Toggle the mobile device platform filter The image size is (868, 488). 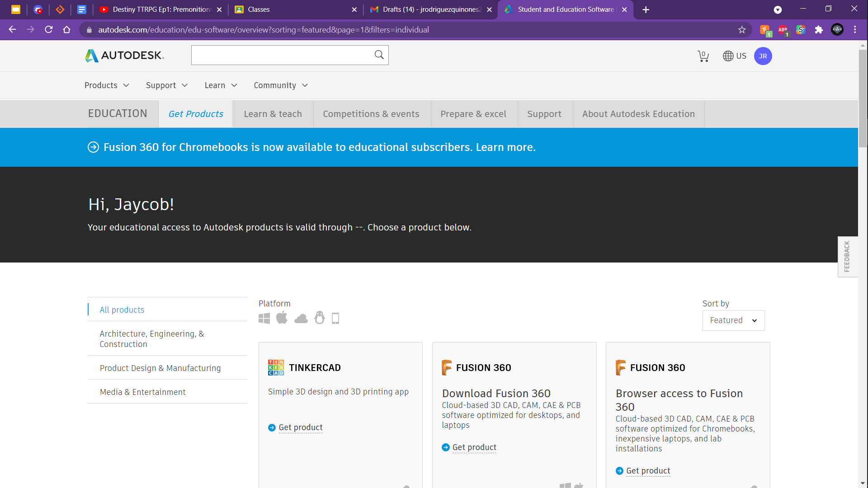335,319
